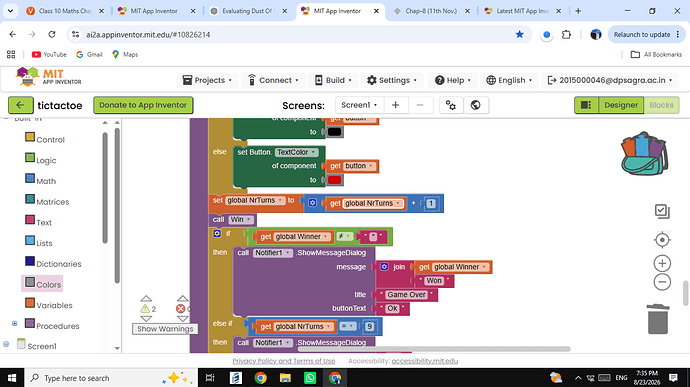Image resolution: width=690 pixels, height=387 pixels.
Task: Open WhatsApp from the taskbar
Action: pyautogui.click(x=310, y=378)
